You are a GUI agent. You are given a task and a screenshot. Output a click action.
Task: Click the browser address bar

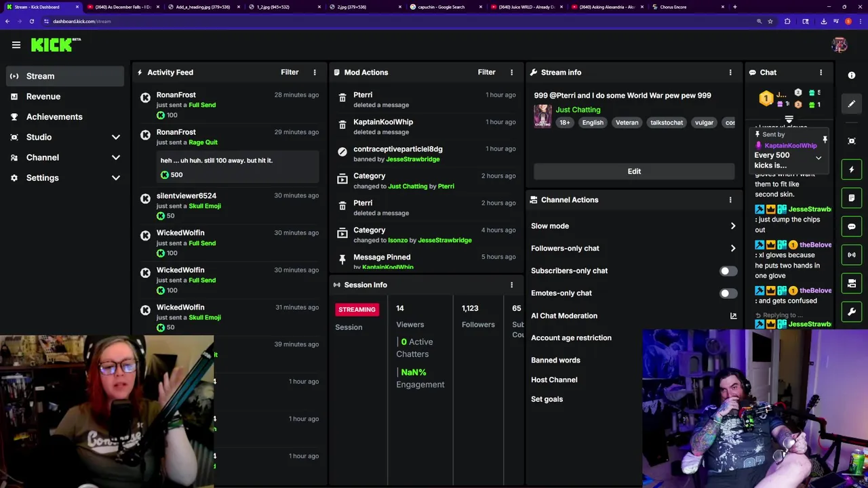click(400, 21)
